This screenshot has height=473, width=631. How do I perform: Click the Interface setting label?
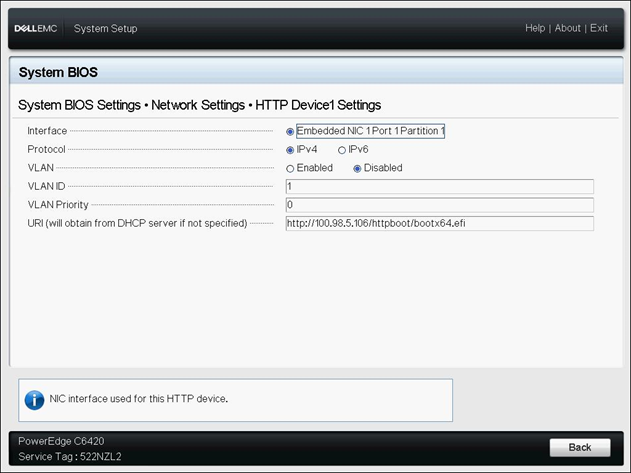point(47,131)
